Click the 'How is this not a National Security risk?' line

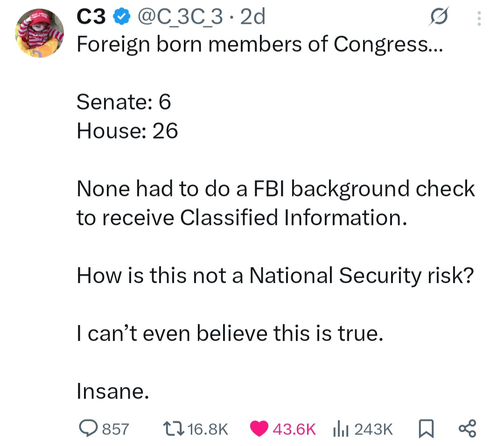tap(275, 276)
